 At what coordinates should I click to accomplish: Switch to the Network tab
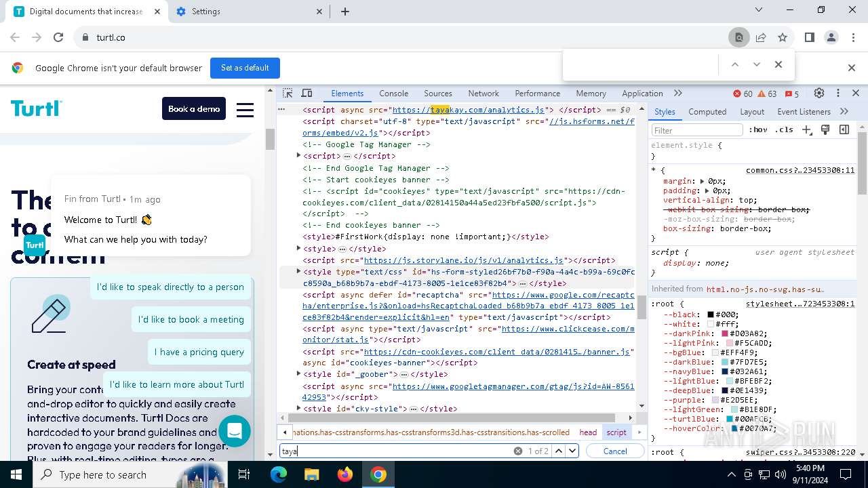point(484,94)
